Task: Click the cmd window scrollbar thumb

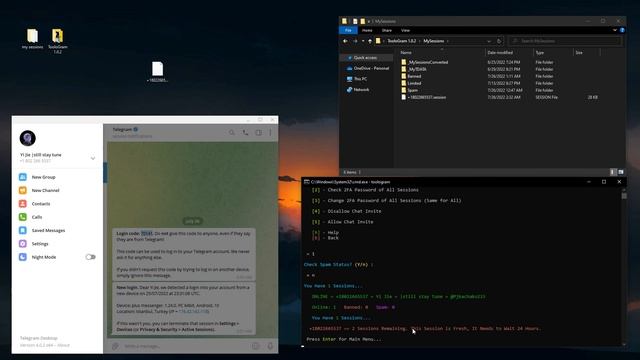Action: tap(624, 196)
